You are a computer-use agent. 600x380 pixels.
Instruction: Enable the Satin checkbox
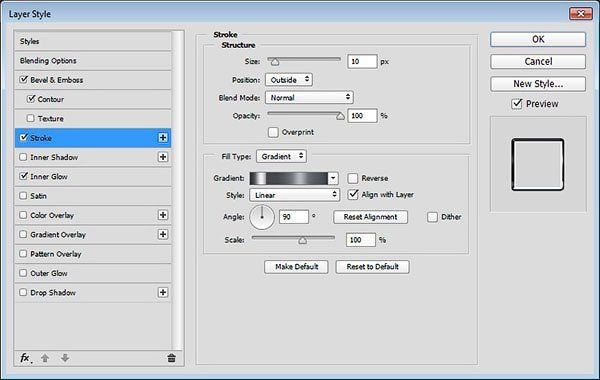coord(23,196)
